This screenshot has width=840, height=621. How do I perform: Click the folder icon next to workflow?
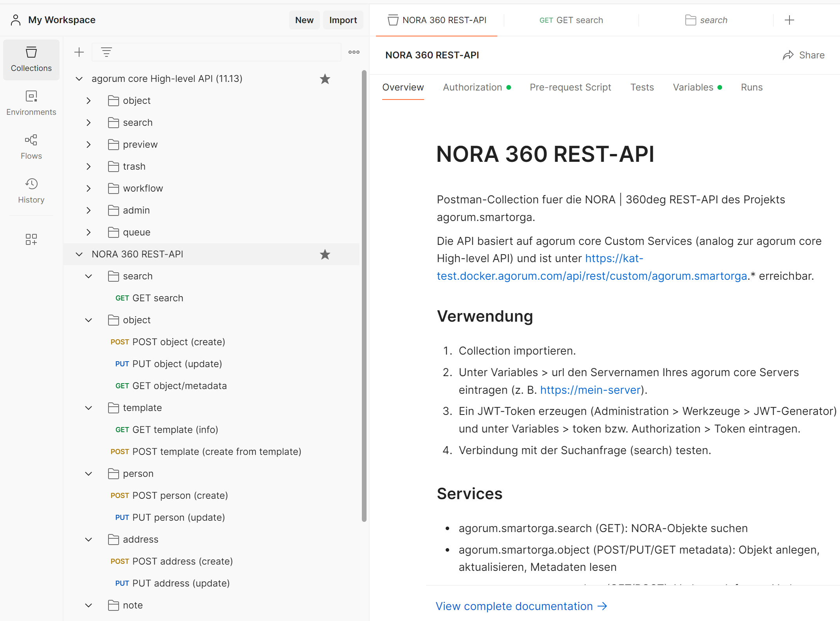point(114,188)
